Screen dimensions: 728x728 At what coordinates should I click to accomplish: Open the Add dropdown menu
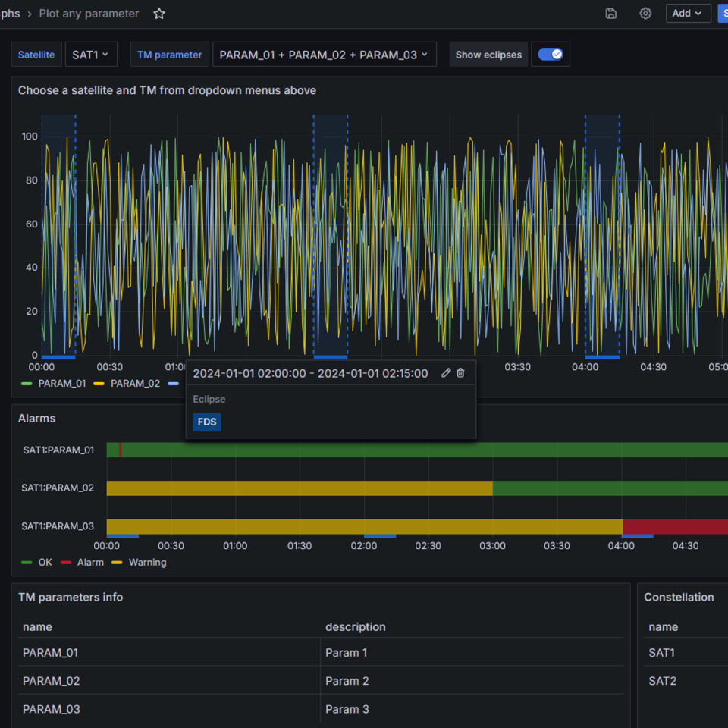click(688, 14)
